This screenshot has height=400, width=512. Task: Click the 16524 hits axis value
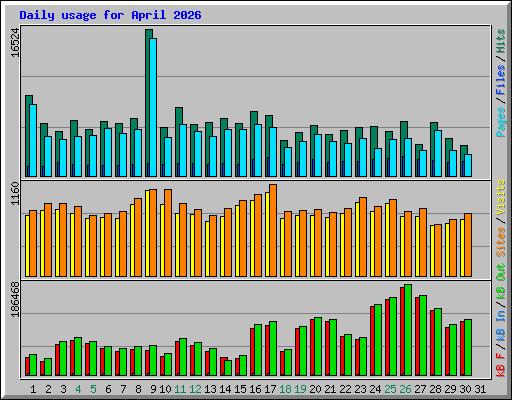[x=15, y=43]
